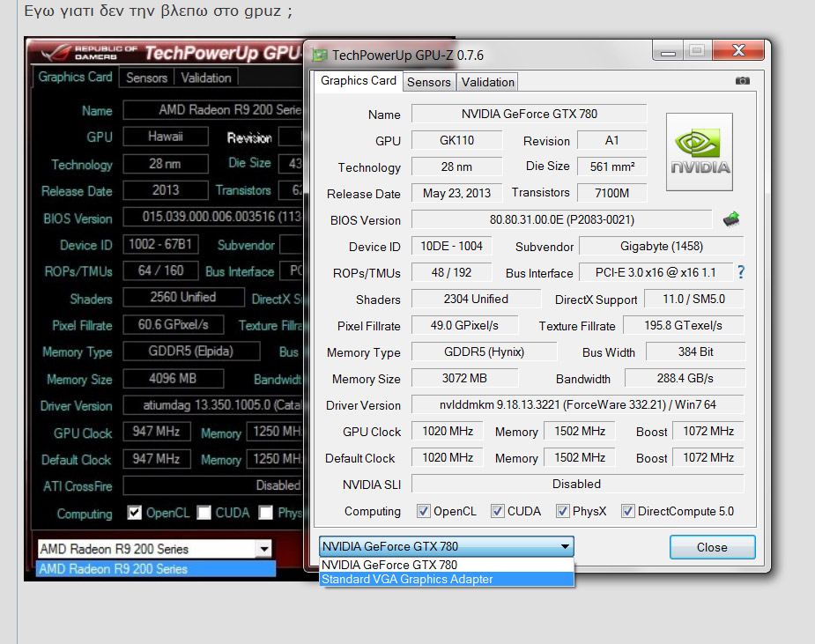Open AMD Radeon R9 200 Series dropdown arrow
The image size is (815, 644).
coord(264,549)
